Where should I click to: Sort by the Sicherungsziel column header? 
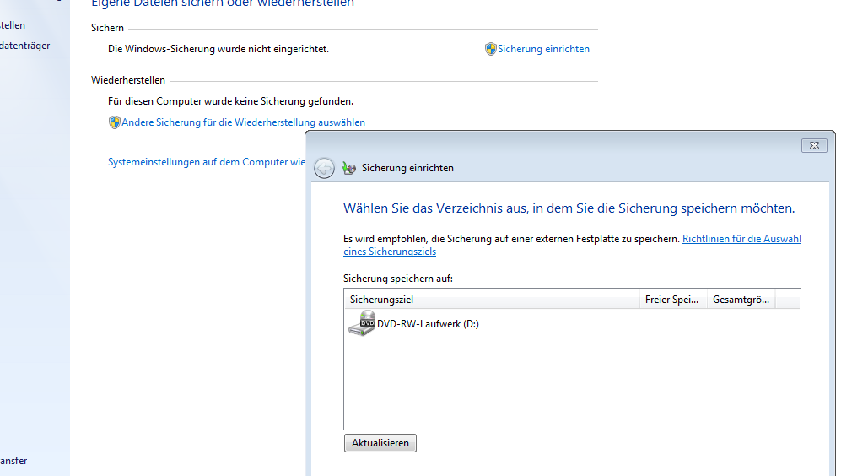[492, 300]
